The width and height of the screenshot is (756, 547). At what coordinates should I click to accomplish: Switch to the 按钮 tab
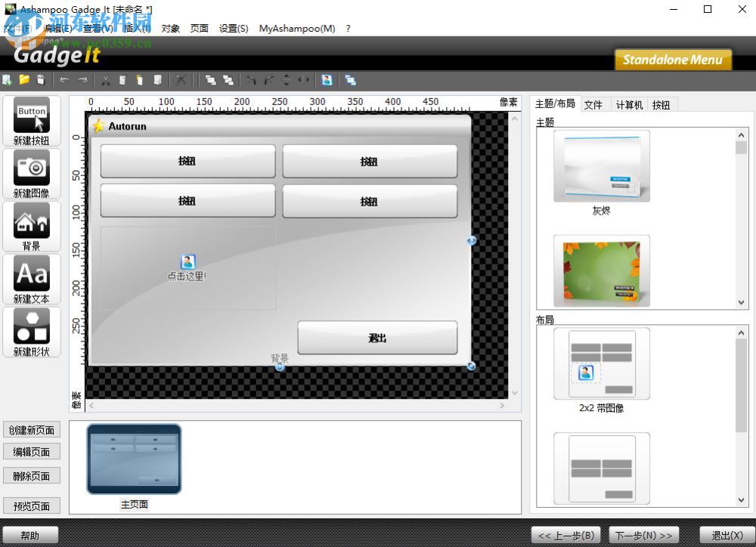[661, 105]
